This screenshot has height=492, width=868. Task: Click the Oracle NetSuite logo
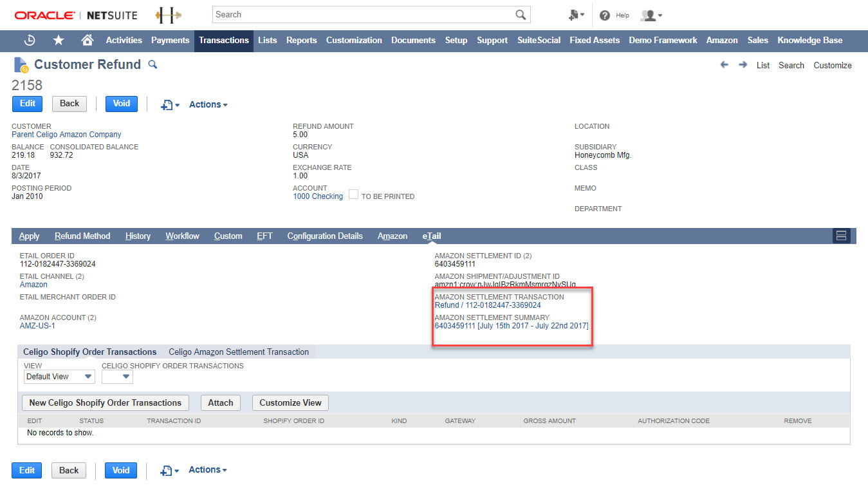tap(76, 15)
